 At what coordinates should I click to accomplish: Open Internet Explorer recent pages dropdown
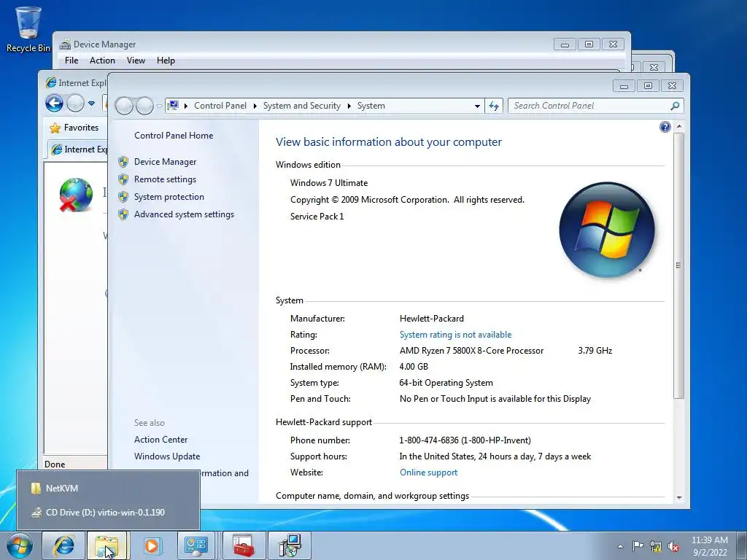pos(91,104)
